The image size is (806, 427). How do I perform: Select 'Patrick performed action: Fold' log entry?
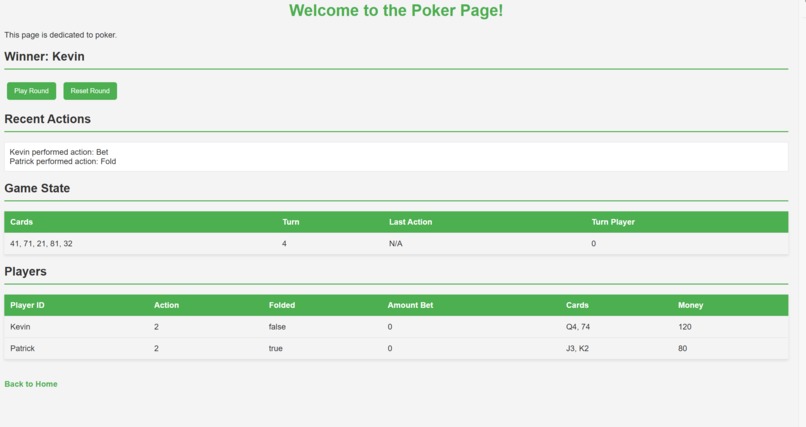63,161
